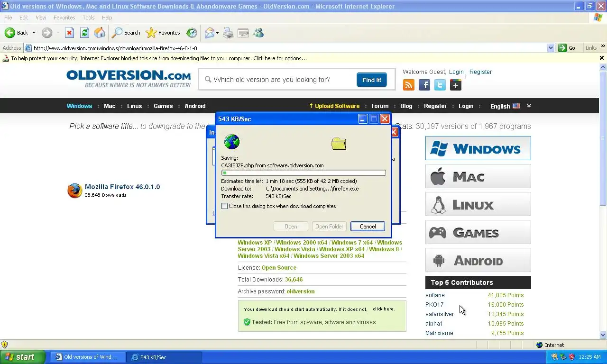Click the large LINUX category banner
This screenshot has height=364, width=607.
(478, 204)
